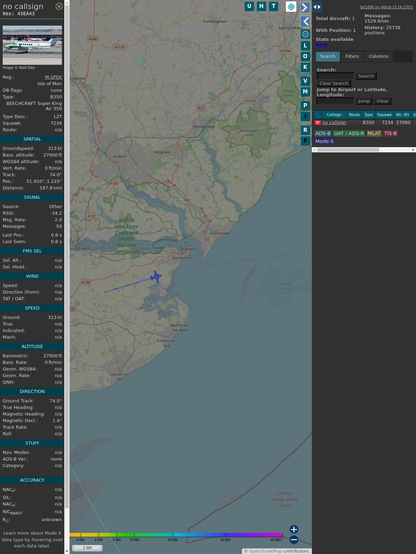The image size is (416, 554).
Task: Switch to the Columns tab
Action: 378,57
